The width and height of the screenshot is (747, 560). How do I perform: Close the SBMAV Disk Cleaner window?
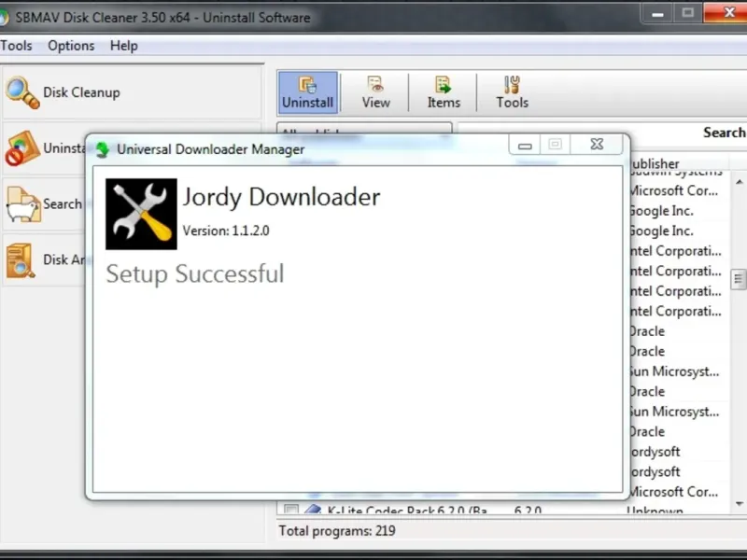tap(726, 13)
